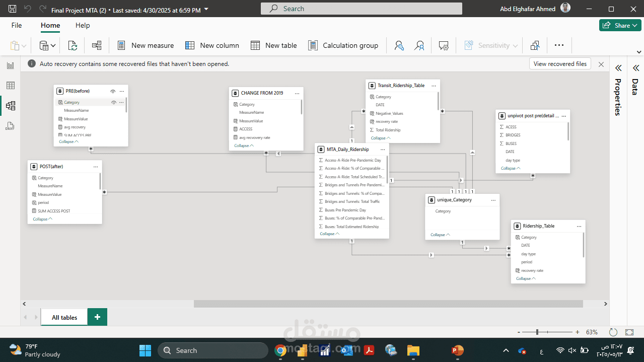
Task: Open the Help ribbon tab
Action: coord(83,25)
